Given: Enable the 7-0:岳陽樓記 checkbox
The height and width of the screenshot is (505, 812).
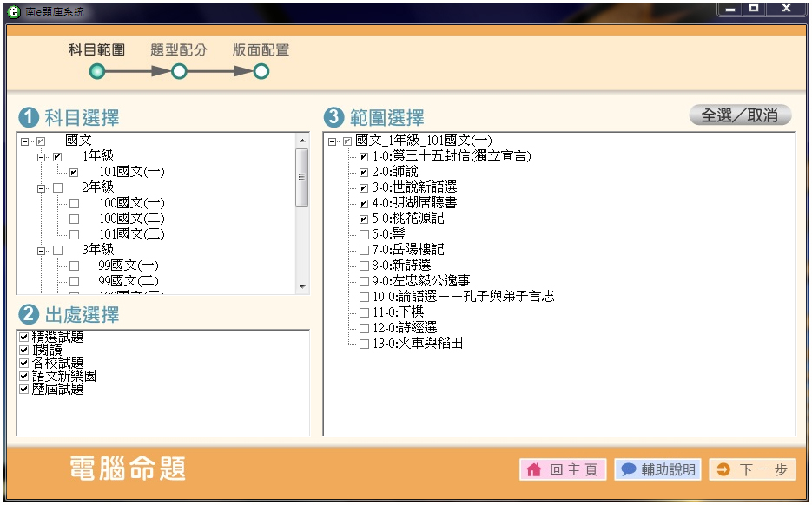Looking at the screenshot, I should tap(364, 250).
